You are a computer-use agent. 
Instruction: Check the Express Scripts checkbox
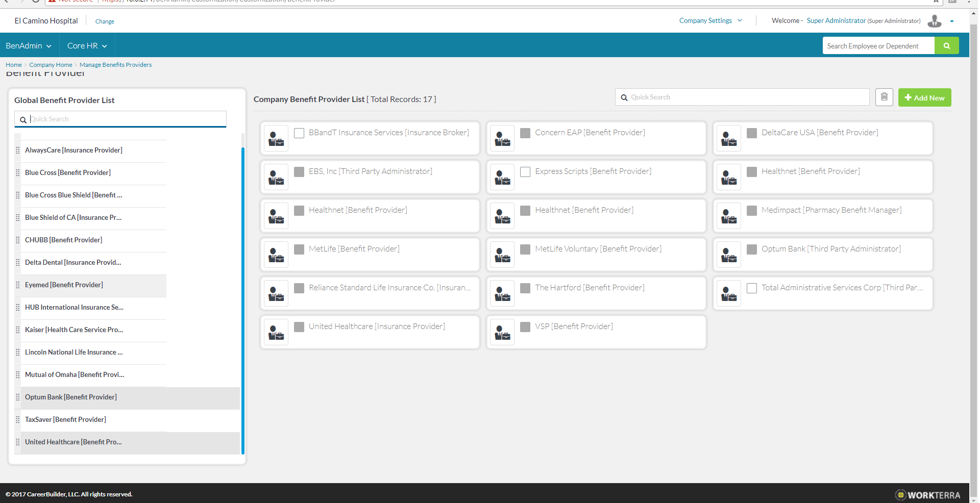525,172
